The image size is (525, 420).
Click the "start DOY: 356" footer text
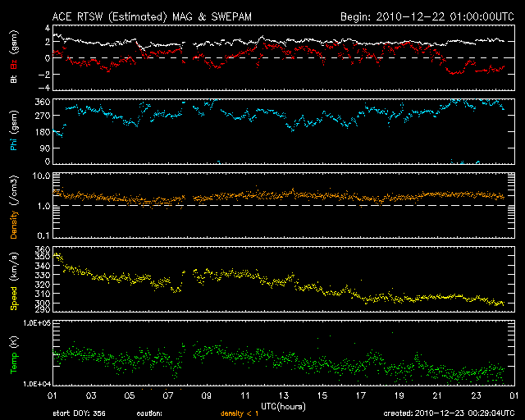(79, 413)
